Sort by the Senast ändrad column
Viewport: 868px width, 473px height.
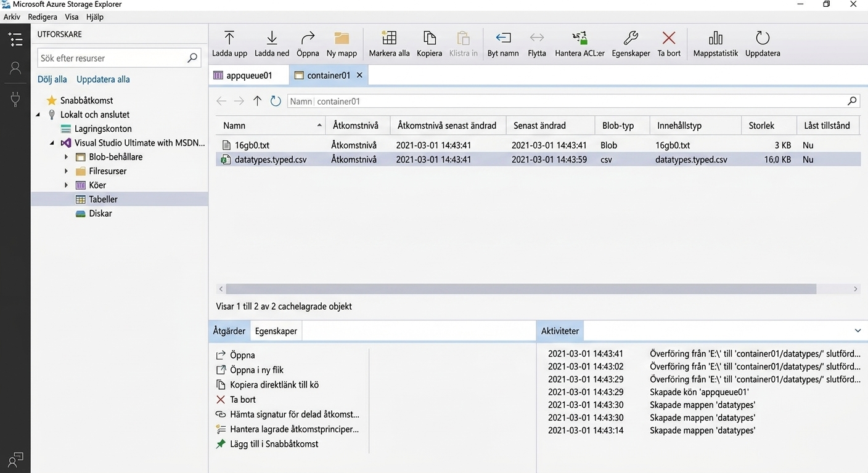click(x=551, y=125)
